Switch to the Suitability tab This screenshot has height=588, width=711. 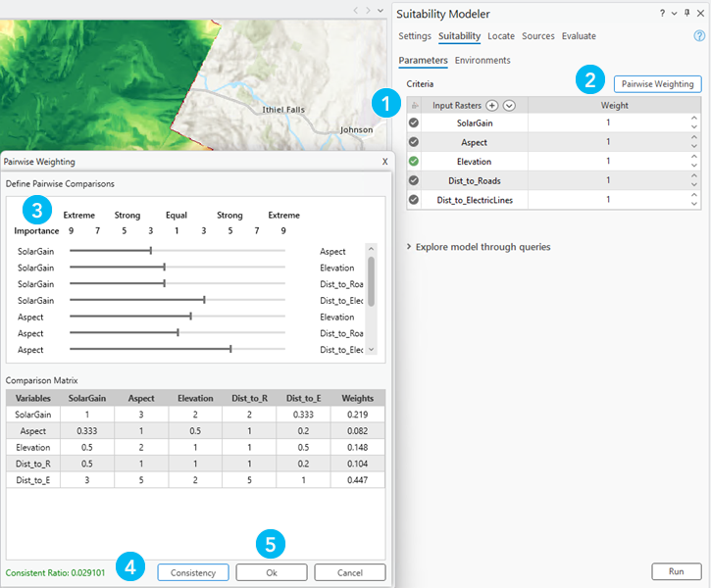tap(459, 36)
